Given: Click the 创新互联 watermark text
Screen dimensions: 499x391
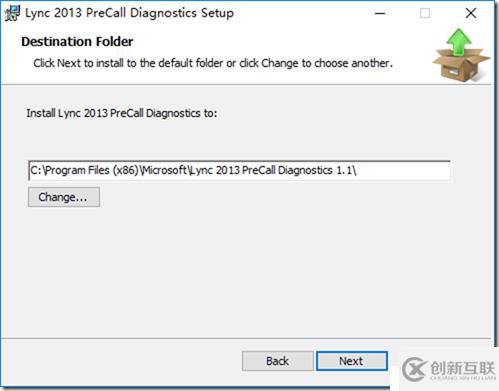Looking at the screenshot, I should pyautogui.click(x=462, y=368).
